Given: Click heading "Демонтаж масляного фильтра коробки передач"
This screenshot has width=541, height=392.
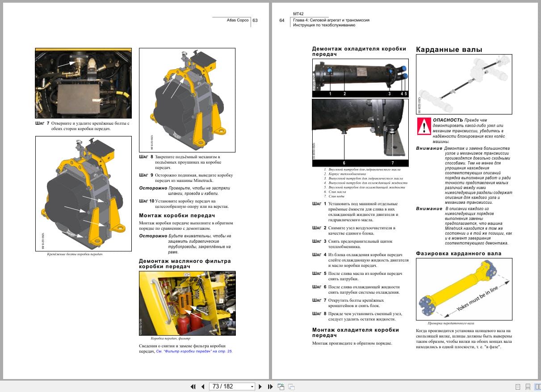Looking at the screenshot, I should click(x=185, y=263).
